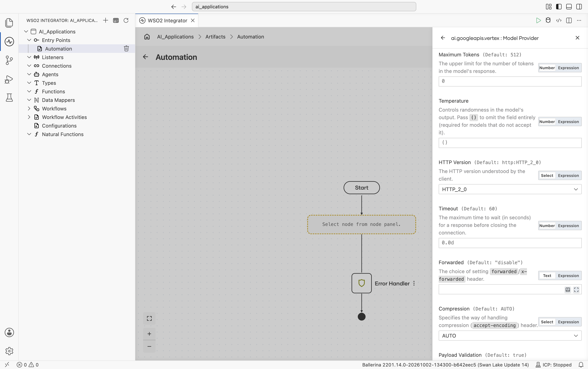The image size is (588, 369).
Task: Click the AI_Applications breadcrumb link
Action: click(x=175, y=37)
